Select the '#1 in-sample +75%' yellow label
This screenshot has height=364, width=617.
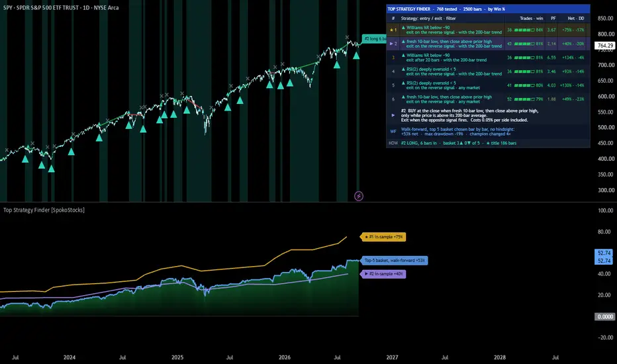pyautogui.click(x=383, y=237)
